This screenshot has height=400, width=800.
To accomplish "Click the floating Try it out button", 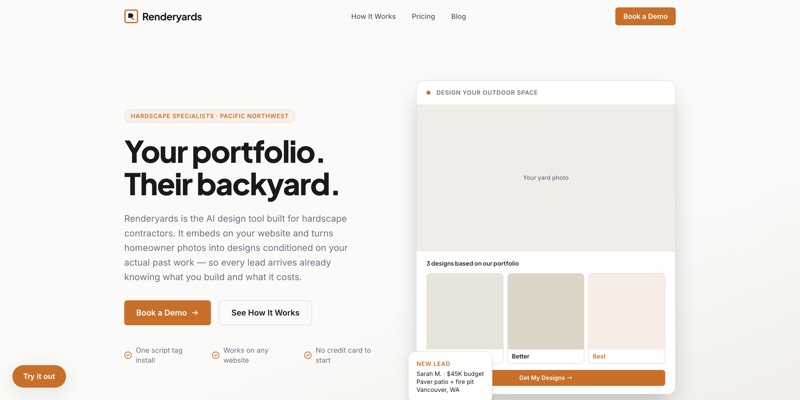I will coord(39,377).
